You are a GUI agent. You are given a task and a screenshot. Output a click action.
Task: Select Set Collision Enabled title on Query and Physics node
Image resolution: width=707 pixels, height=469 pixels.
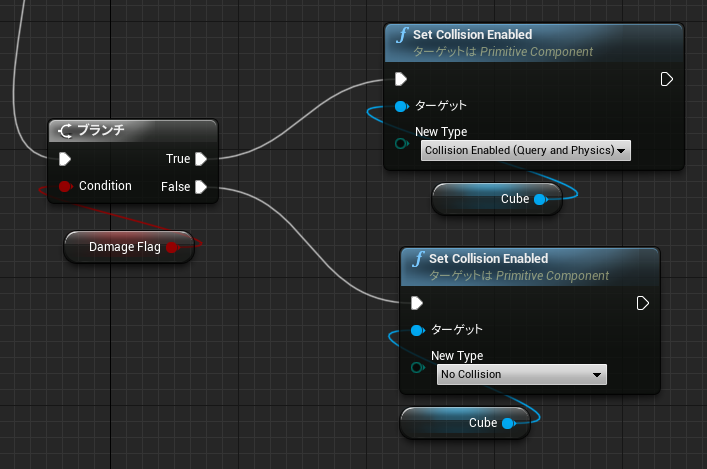(473, 35)
